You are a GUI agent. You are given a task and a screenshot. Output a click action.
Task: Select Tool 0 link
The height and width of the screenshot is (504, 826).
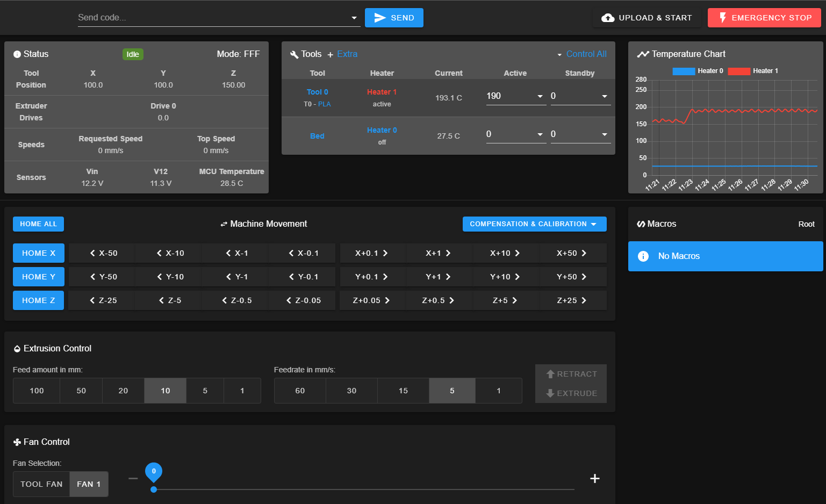[x=317, y=92]
